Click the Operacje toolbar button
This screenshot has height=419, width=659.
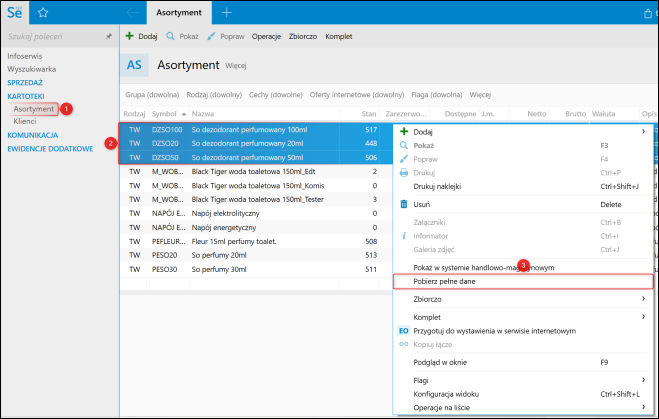[x=266, y=36]
